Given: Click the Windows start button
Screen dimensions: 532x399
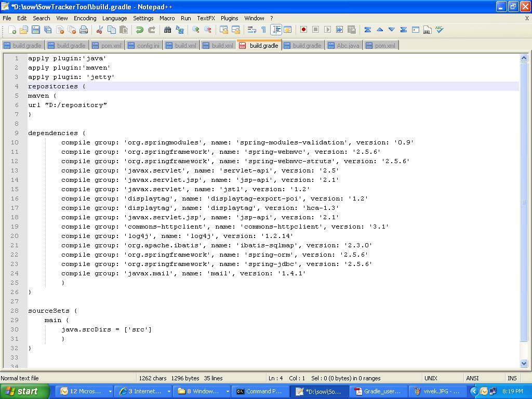Looking at the screenshot, I should pos(25,391).
